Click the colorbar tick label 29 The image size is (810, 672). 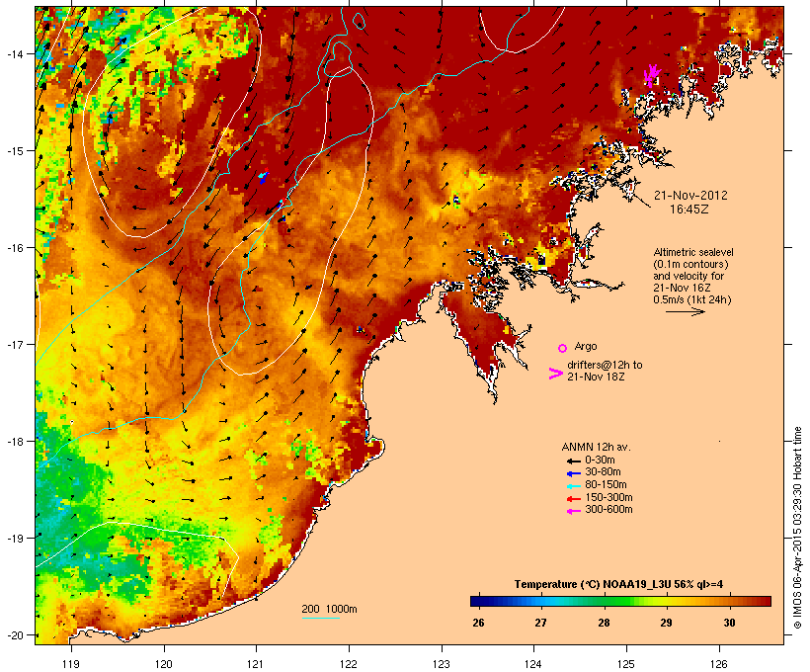(x=667, y=623)
